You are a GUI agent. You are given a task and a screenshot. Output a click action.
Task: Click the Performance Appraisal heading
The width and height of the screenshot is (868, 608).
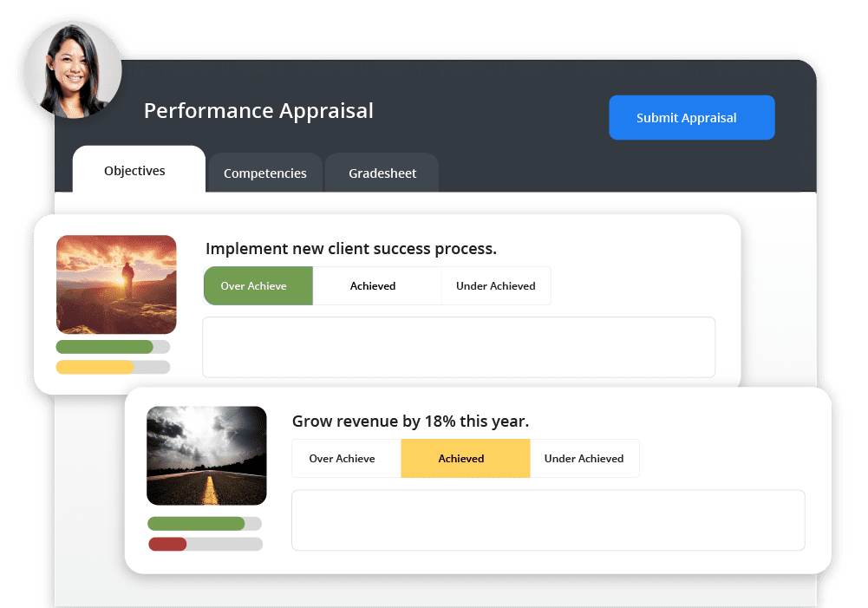(258, 111)
